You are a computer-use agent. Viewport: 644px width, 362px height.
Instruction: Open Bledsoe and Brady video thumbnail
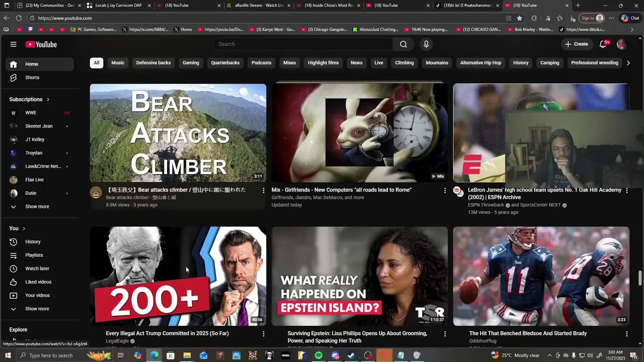coord(541,276)
